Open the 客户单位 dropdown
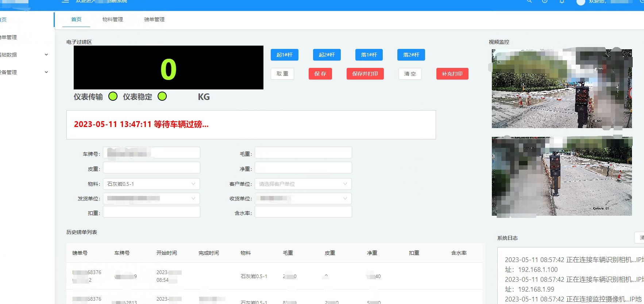644x304 pixels. [303, 184]
